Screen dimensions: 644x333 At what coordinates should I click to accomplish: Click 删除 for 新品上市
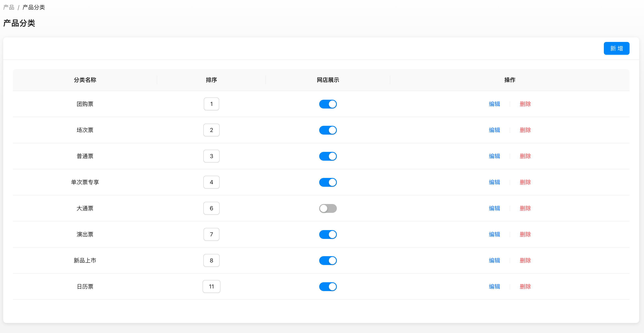[525, 260]
